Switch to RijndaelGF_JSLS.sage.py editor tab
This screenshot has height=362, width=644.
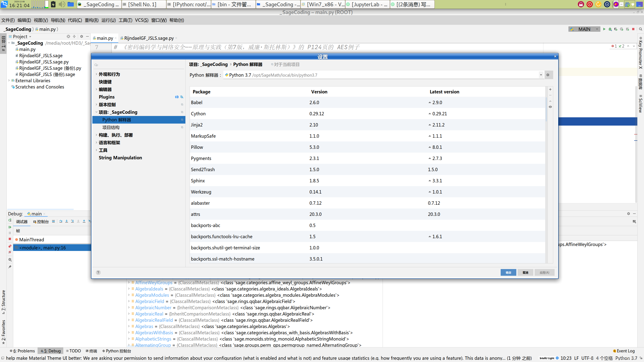coord(148,38)
